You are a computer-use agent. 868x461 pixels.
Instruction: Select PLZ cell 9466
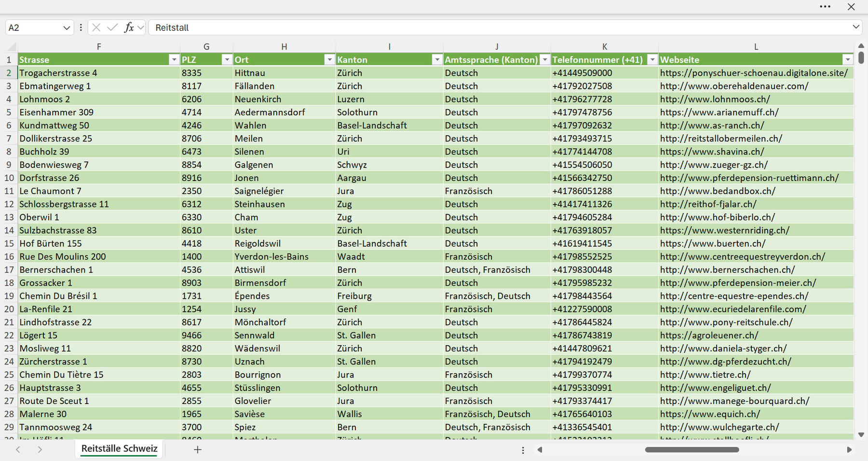point(206,335)
